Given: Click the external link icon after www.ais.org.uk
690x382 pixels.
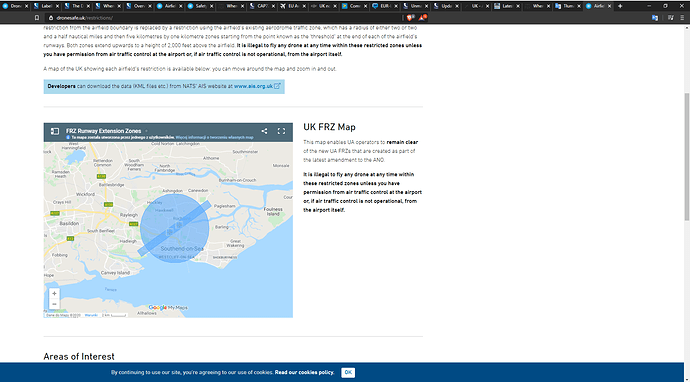Looking at the screenshot, I should [277, 86].
